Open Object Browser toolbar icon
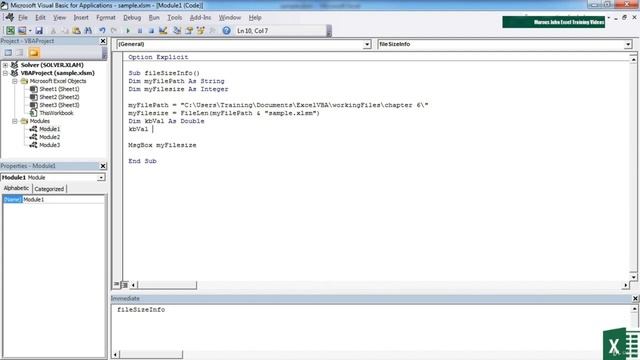 pyautogui.click(x=201, y=31)
